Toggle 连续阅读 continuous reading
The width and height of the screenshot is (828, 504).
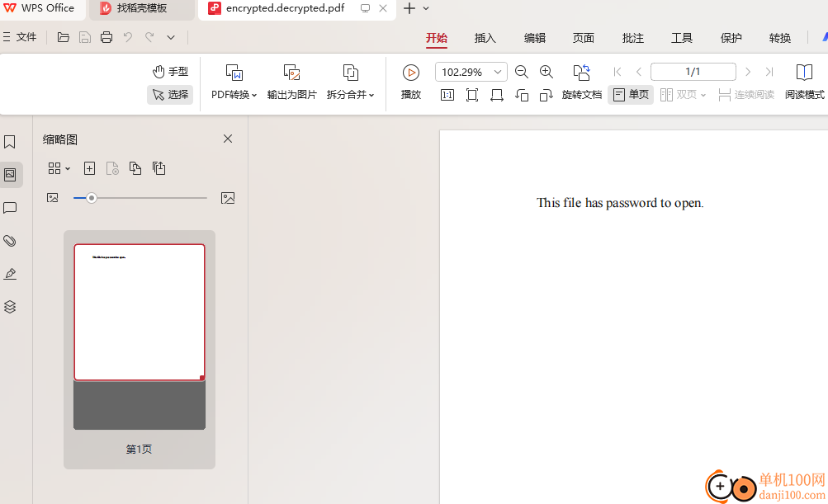(746, 95)
